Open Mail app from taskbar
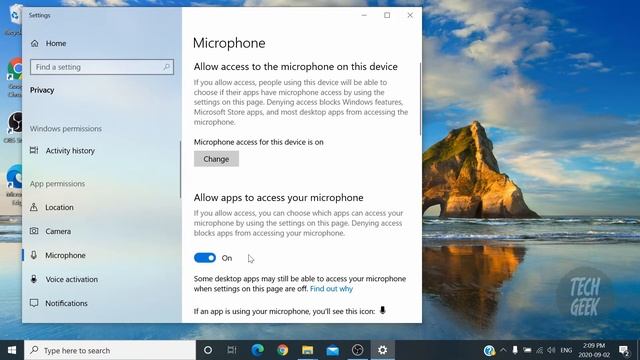Image resolution: width=640 pixels, height=360 pixels. 332,350
